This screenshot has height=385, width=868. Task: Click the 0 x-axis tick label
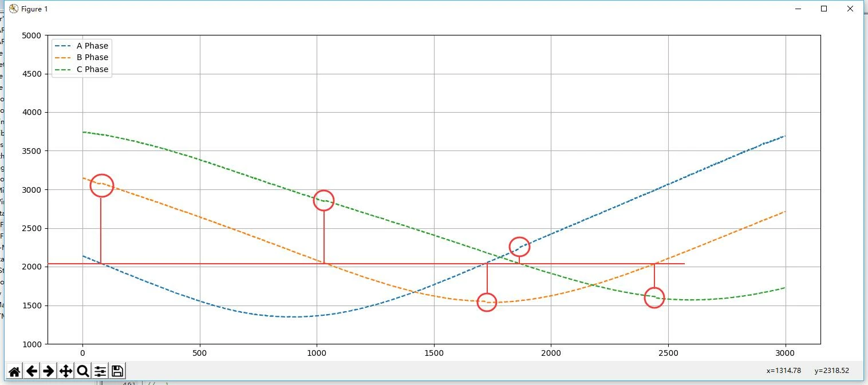pyautogui.click(x=83, y=354)
